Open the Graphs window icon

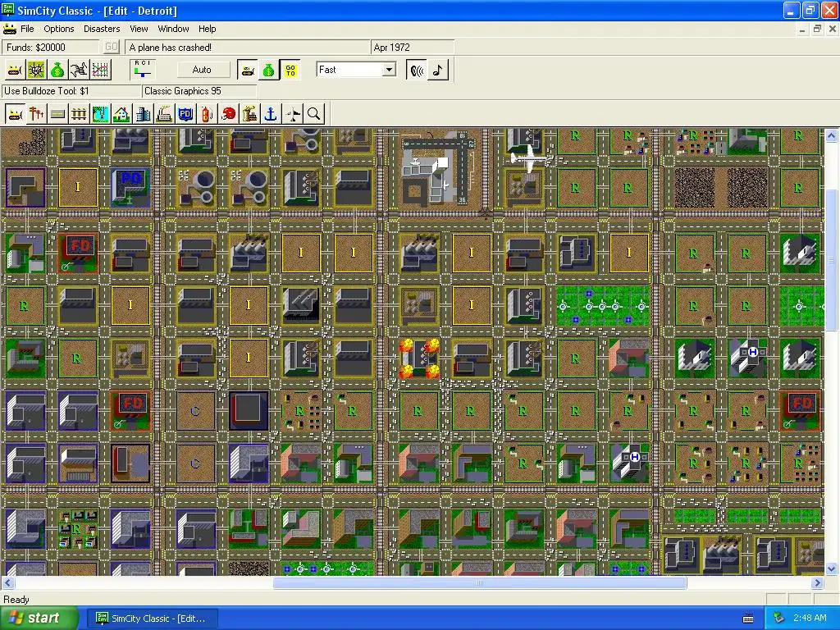(101, 70)
